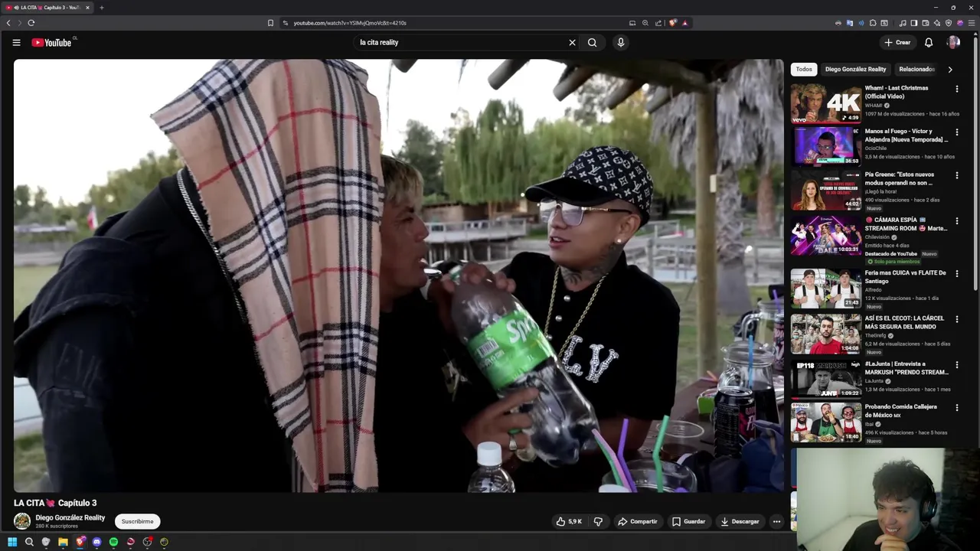980x551 pixels.
Task: Open ASÍ ES EL CECOT video title
Action: click(904, 321)
